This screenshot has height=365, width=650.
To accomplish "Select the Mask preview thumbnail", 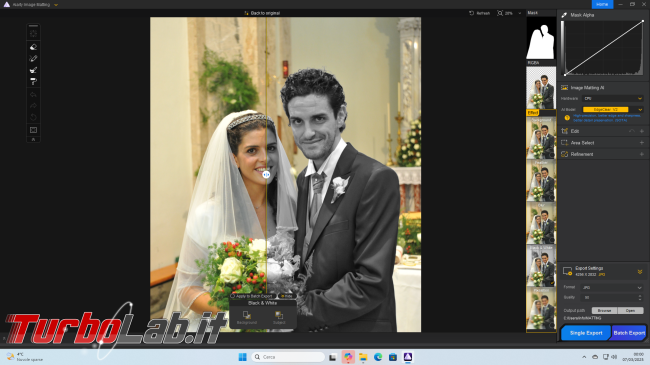I will point(541,39).
